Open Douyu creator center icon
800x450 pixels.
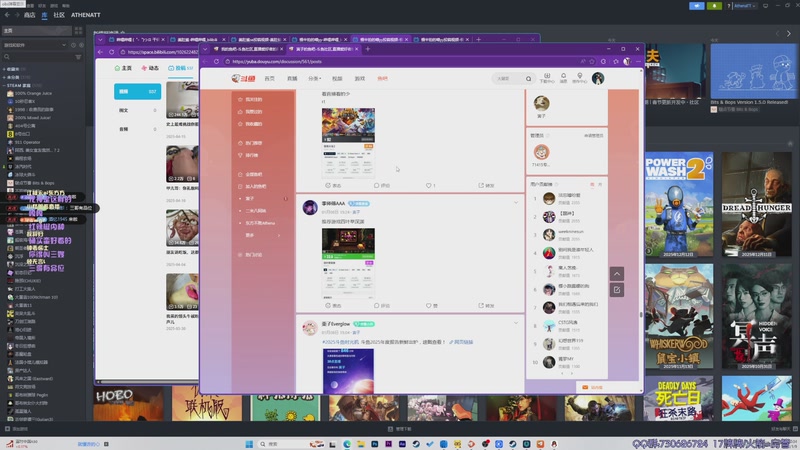pyautogui.click(x=580, y=78)
